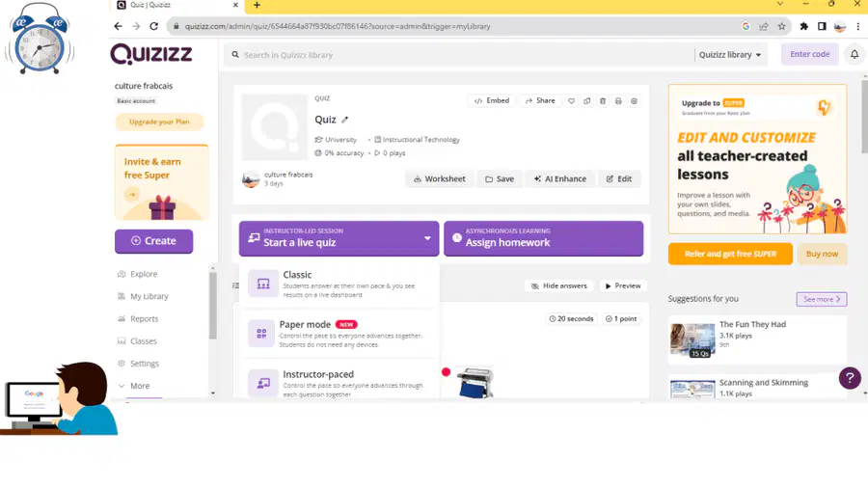Click the trash delete quiz icon
Screen dimensions: 868x488
[x=603, y=100]
